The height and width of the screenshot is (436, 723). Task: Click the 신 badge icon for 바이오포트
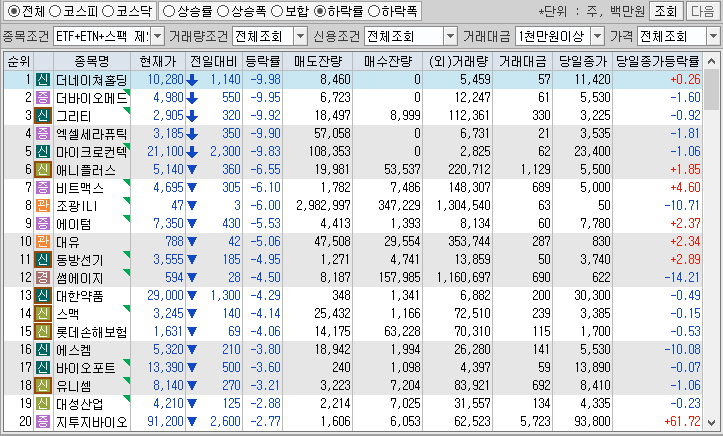(x=43, y=367)
